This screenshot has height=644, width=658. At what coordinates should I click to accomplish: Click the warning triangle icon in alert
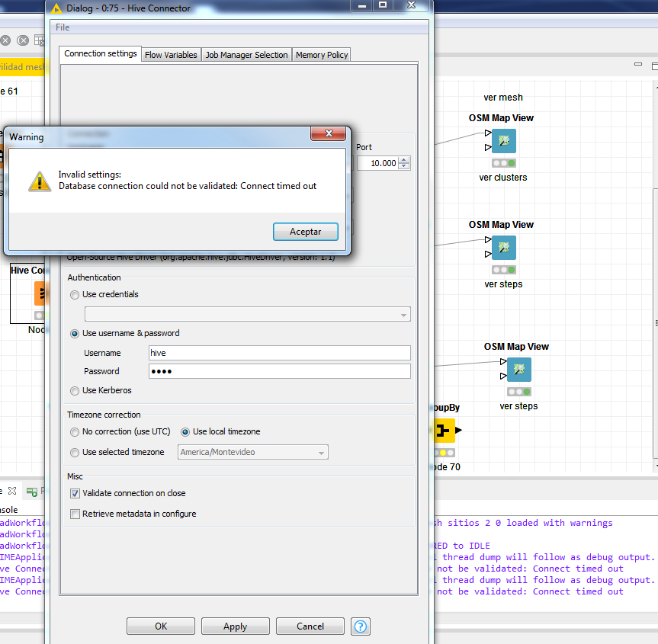[x=39, y=181]
